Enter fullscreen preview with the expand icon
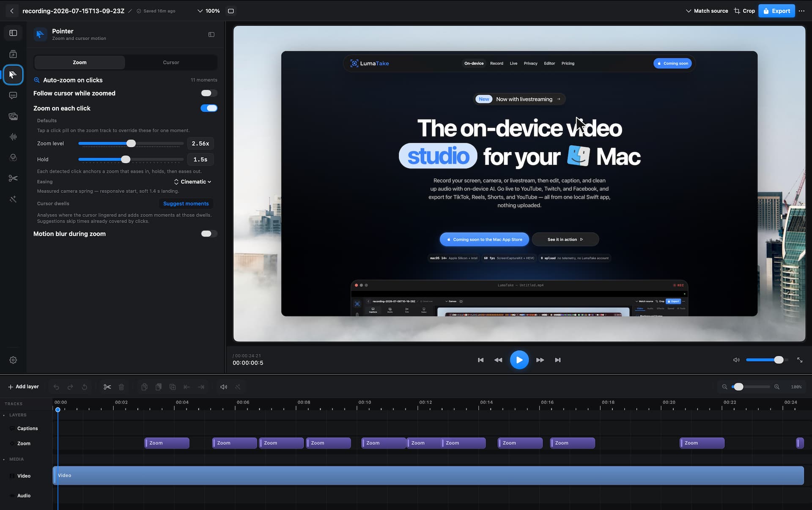Screen dimensions: 812x510 pos(800,360)
